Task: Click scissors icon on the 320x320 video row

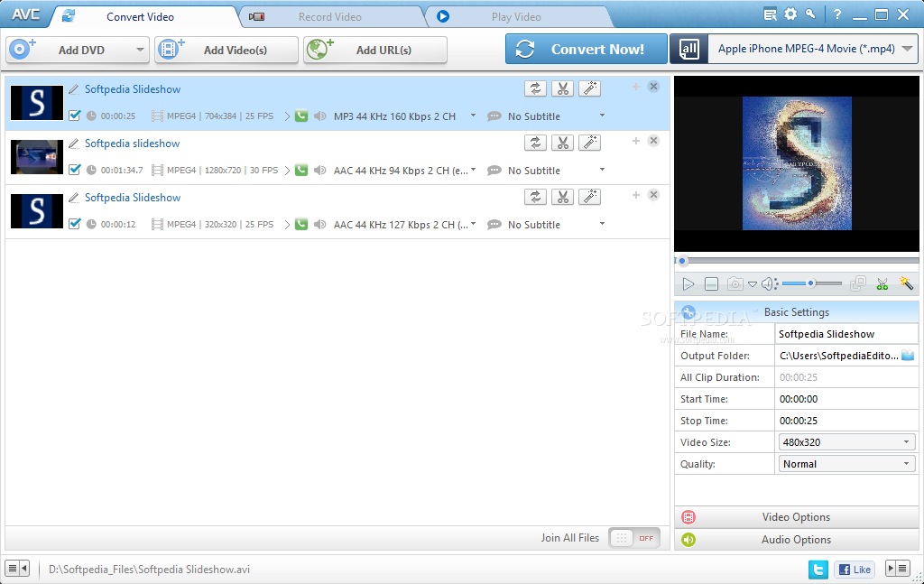Action: pos(563,197)
